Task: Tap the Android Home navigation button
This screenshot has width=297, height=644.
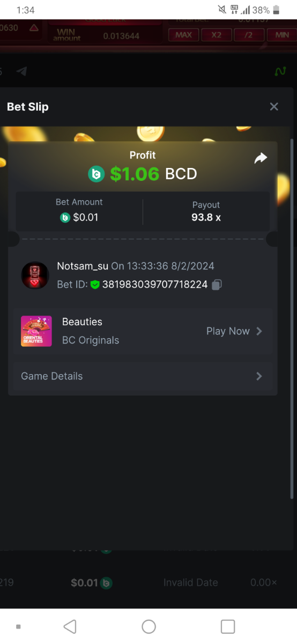Action: click(149, 626)
